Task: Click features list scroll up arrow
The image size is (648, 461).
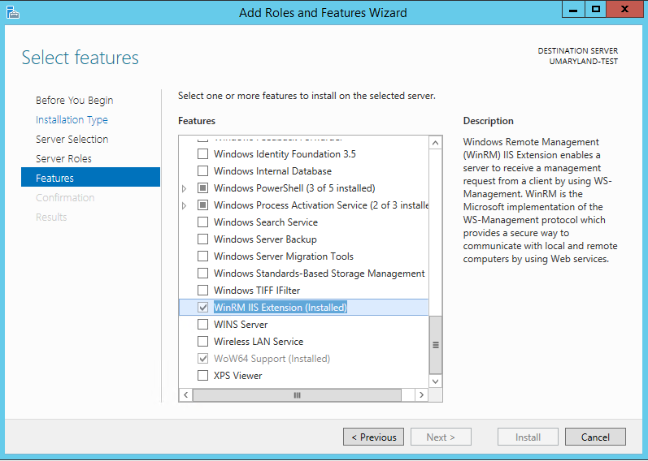Action: tap(435, 143)
